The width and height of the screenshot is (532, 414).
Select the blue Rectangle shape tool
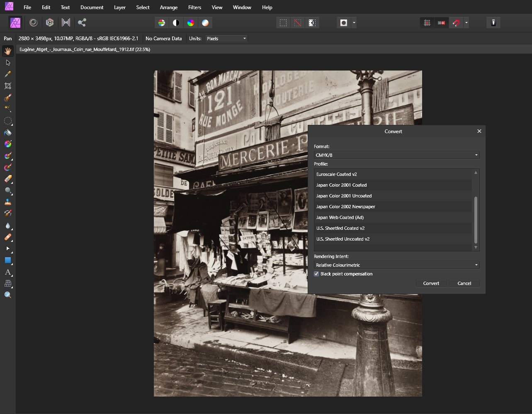[7, 261]
